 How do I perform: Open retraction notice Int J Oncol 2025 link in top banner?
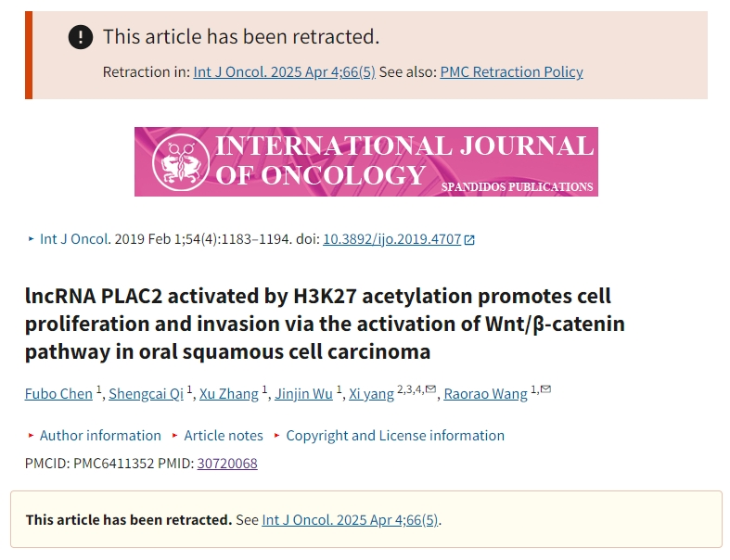tap(285, 72)
